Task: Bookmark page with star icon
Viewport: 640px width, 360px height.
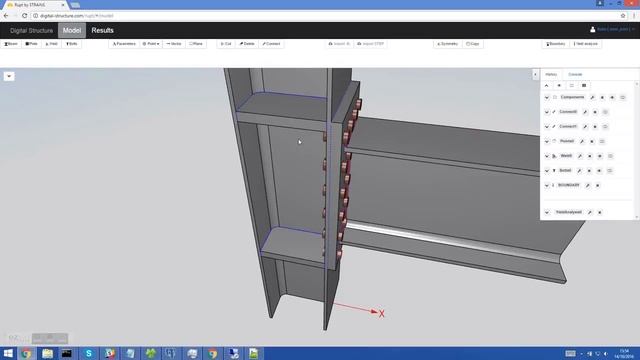Action: tap(623, 16)
